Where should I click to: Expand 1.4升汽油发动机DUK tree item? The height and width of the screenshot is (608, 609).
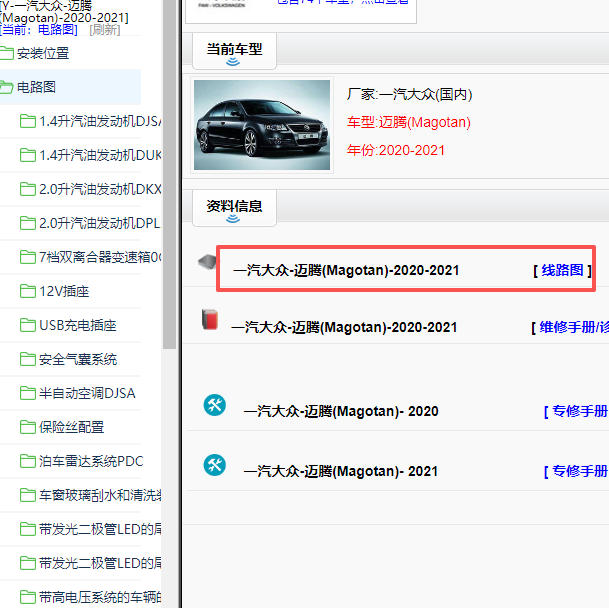(x=100, y=155)
